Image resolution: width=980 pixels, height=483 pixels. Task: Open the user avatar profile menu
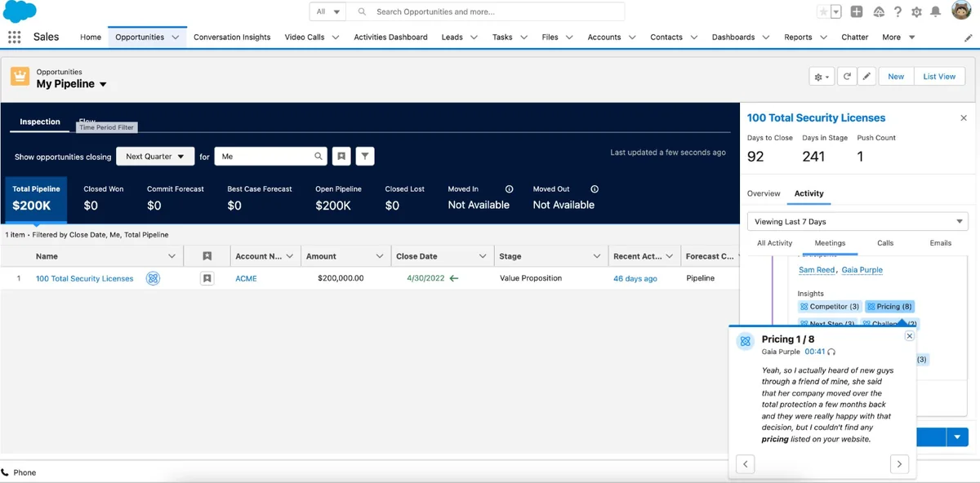click(961, 11)
